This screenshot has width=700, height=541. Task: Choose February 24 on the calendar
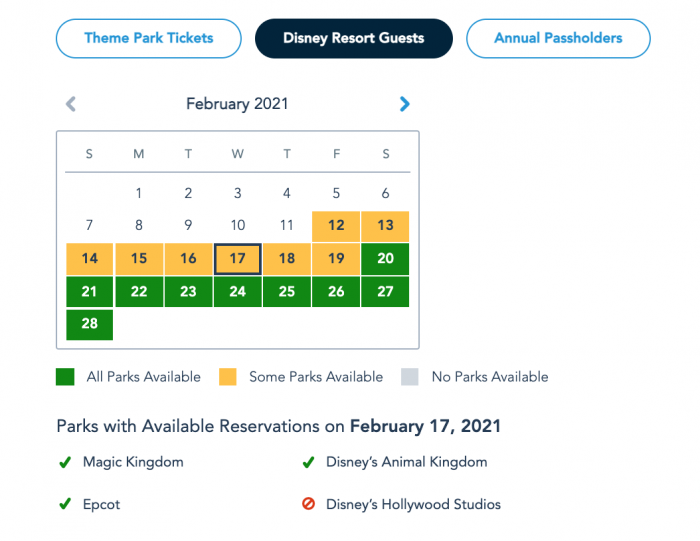pos(238,292)
